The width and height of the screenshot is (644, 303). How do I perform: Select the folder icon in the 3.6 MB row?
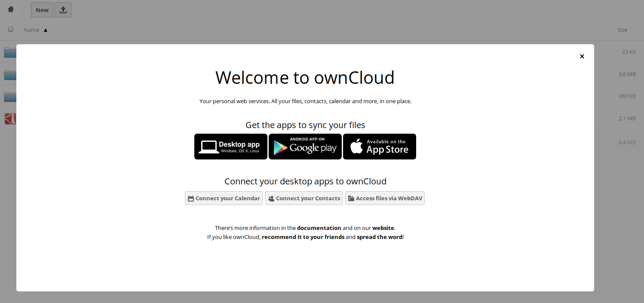click(10, 74)
